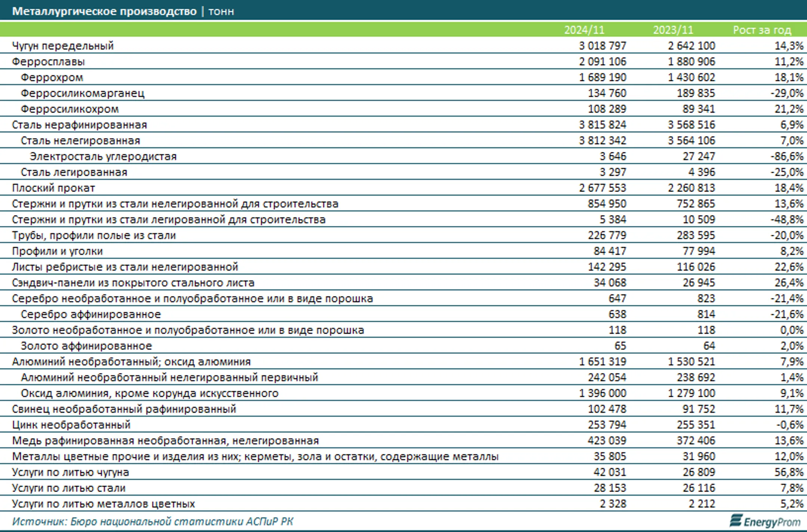Click the Серебро аффинированное row label

[91, 314]
